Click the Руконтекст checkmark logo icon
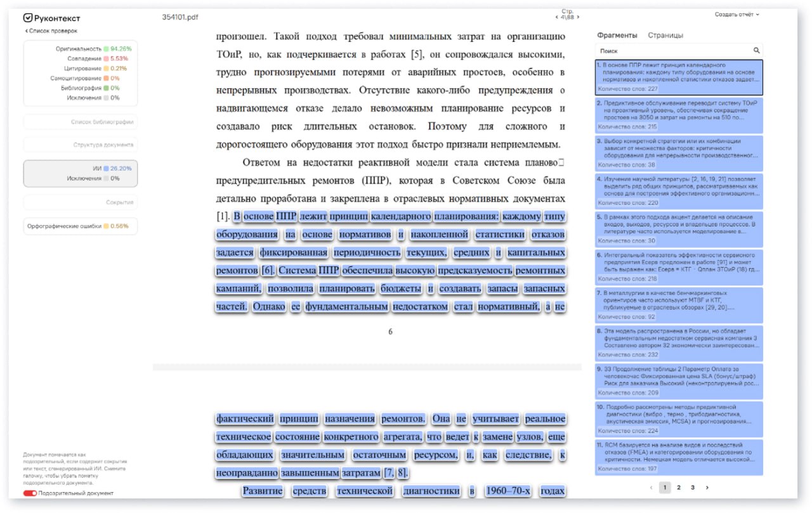812x513 pixels. coord(28,18)
